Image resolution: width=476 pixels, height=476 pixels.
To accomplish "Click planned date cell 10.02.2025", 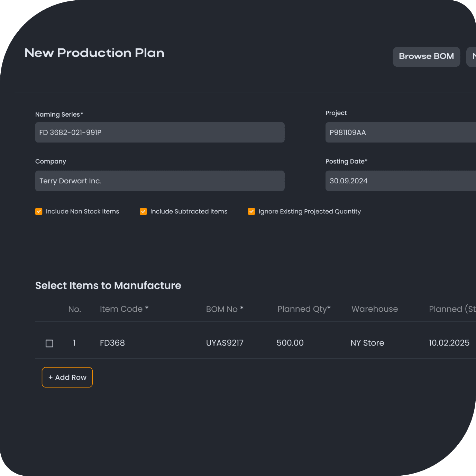I will click(449, 343).
